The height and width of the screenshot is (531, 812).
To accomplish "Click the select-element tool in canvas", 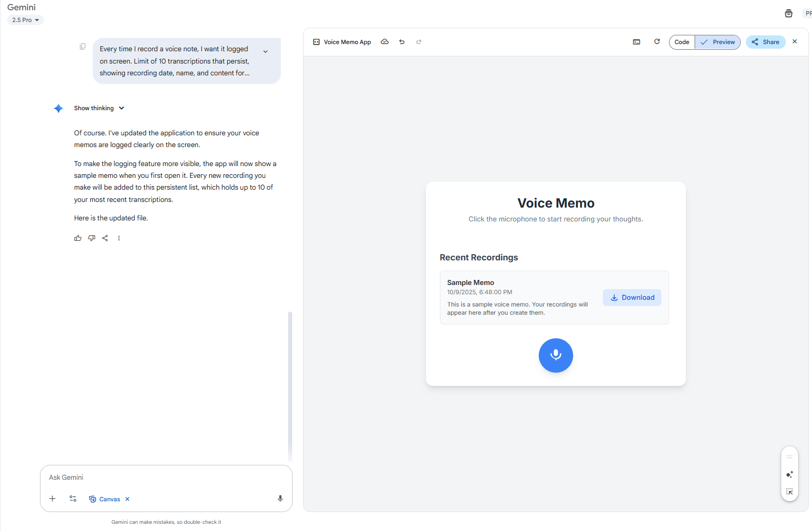I will [x=789, y=492].
